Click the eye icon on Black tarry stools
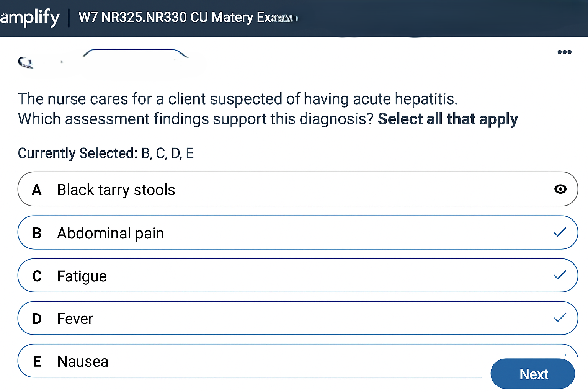The height and width of the screenshot is (392, 588). point(560,189)
